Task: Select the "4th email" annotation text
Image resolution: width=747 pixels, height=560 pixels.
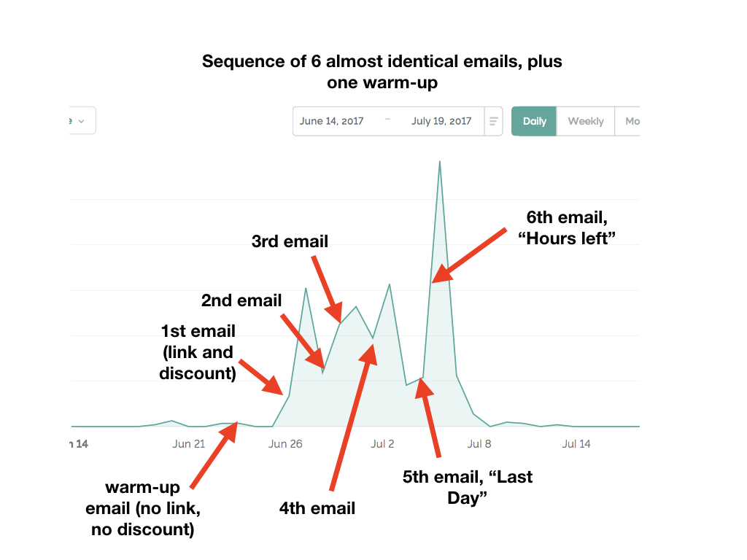Action: click(317, 508)
